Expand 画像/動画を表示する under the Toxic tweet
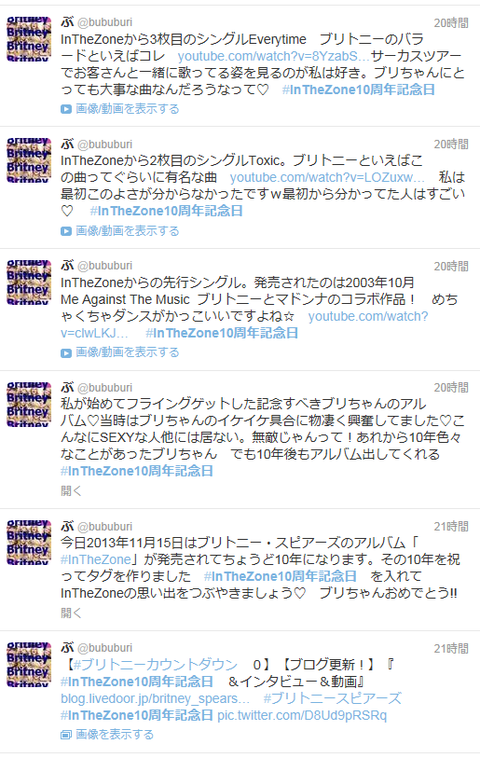Screen dimensions: 480x758 point(127,231)
